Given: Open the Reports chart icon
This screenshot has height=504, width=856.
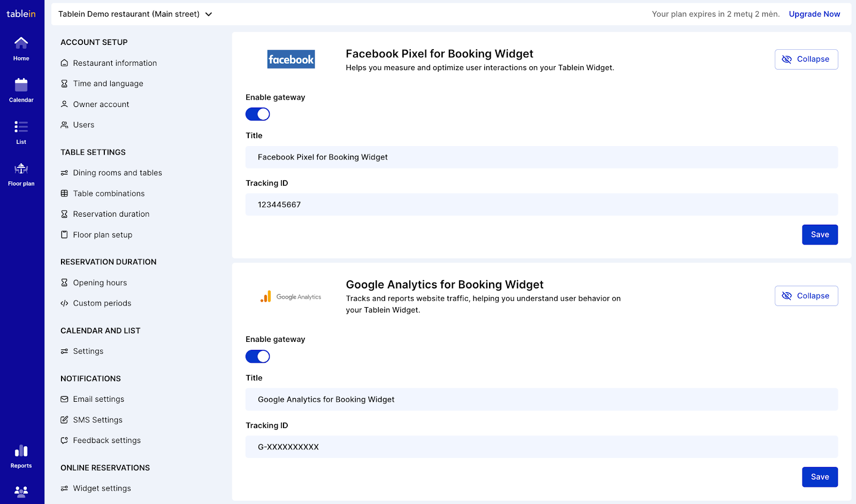Looking at the screenshot, I should pyautogui.click(x=21, y=451).
